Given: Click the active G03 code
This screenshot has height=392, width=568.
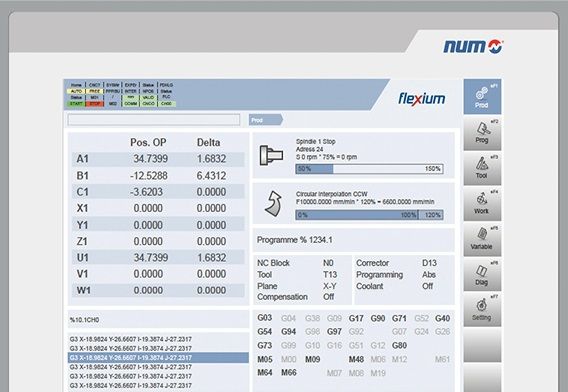Looking at the screenshot, I should click(x=264, y=318).
